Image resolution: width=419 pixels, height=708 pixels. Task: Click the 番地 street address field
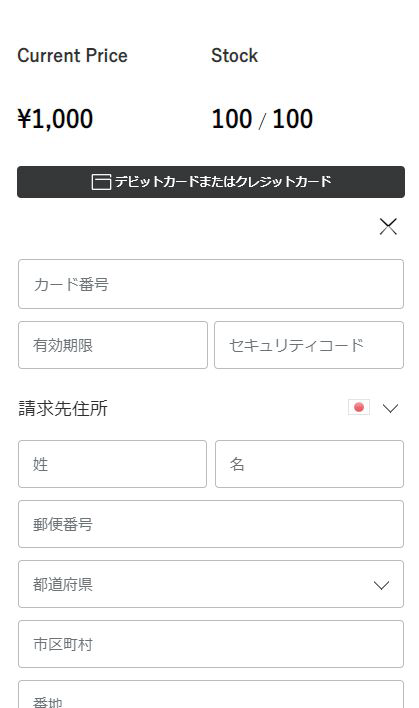(x=211, y=694)
